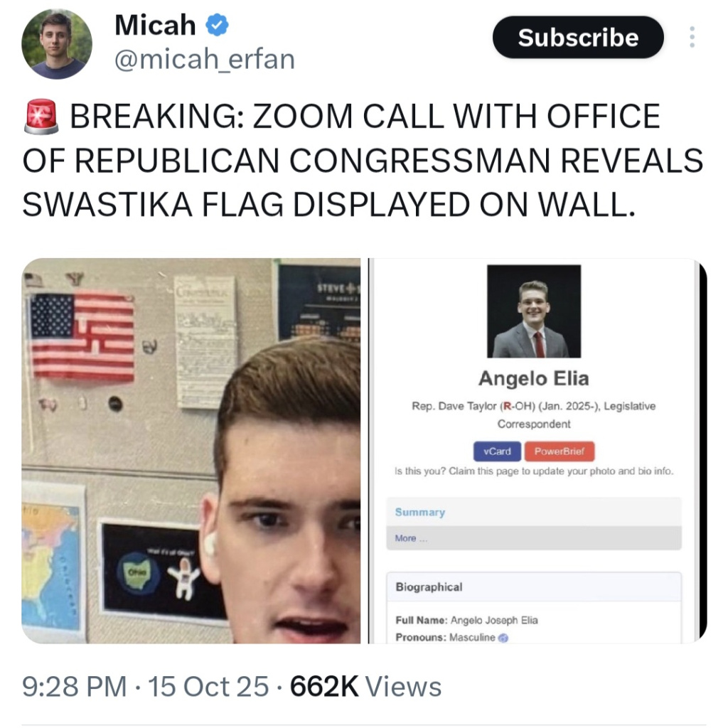Click Angelo Elia headshot photo

click(534, 311)
